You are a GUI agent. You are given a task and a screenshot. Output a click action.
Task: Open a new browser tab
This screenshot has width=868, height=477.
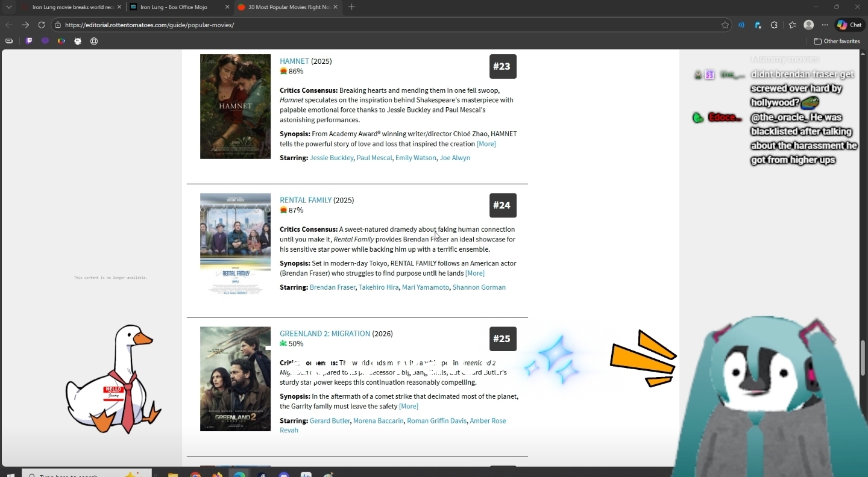point(352,7)
